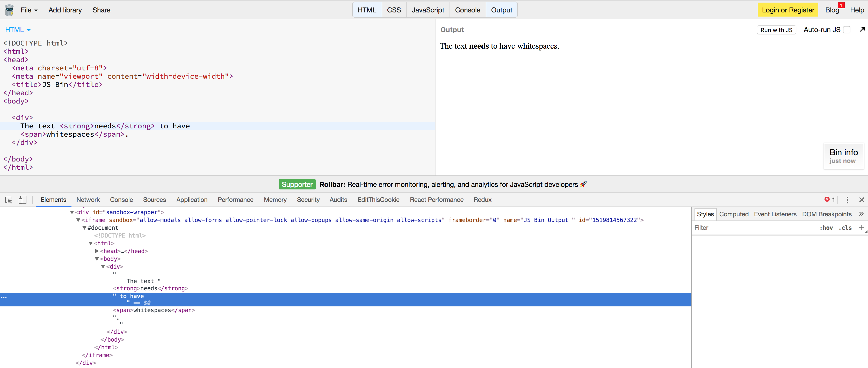The width and height of the screenshot is (868, 368).
Task: Open the HTML panel dropdown
Action: (18, 30)
